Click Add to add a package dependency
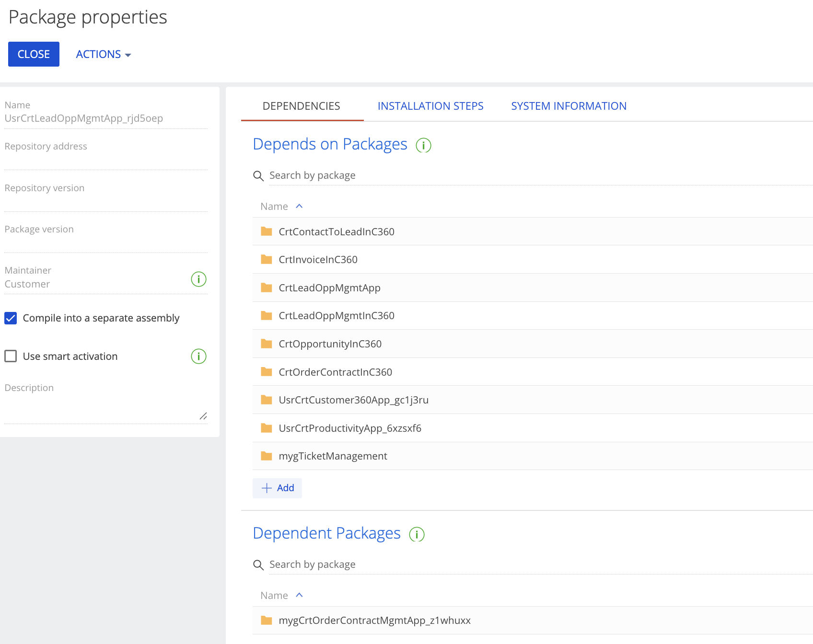The image size is (813, 644). click(278, 488)
